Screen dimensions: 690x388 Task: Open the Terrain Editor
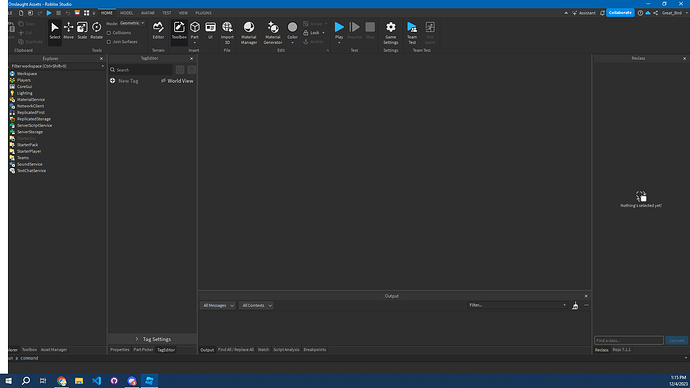point(158,31)
